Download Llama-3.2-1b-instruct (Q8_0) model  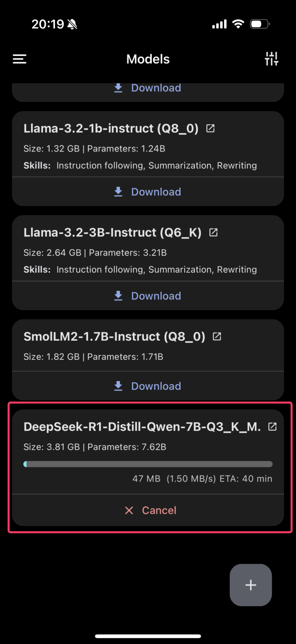tap(148, 192)
